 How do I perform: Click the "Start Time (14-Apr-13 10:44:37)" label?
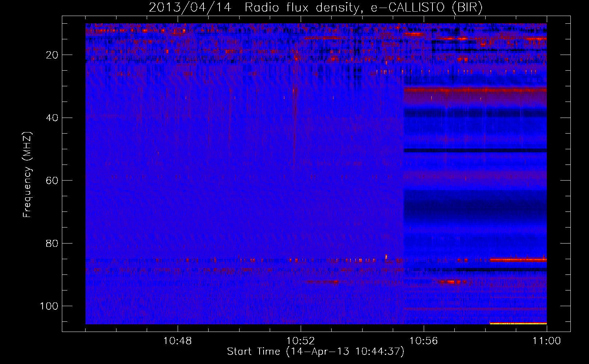pyautogui.click(x=316, y=352)
